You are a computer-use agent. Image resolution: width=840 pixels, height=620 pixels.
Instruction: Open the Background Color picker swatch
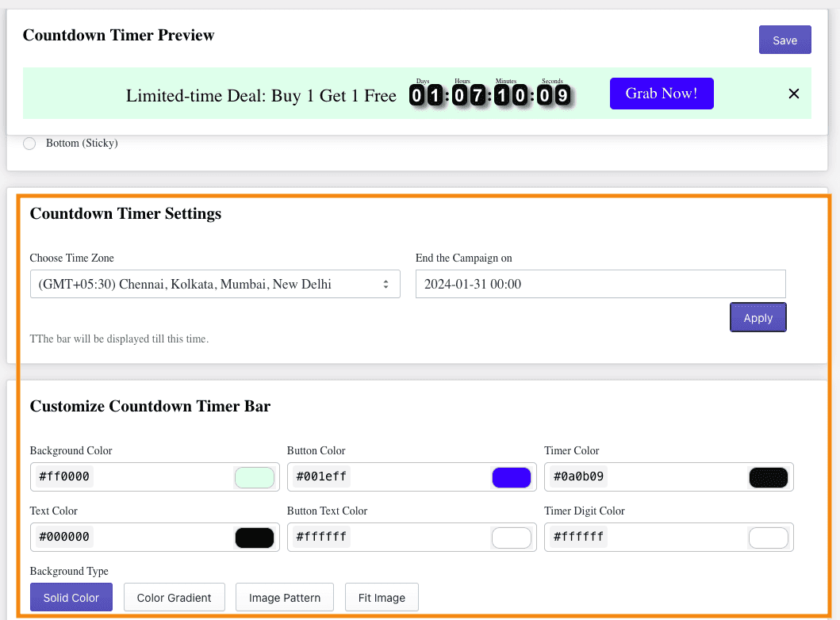(254, 476)
